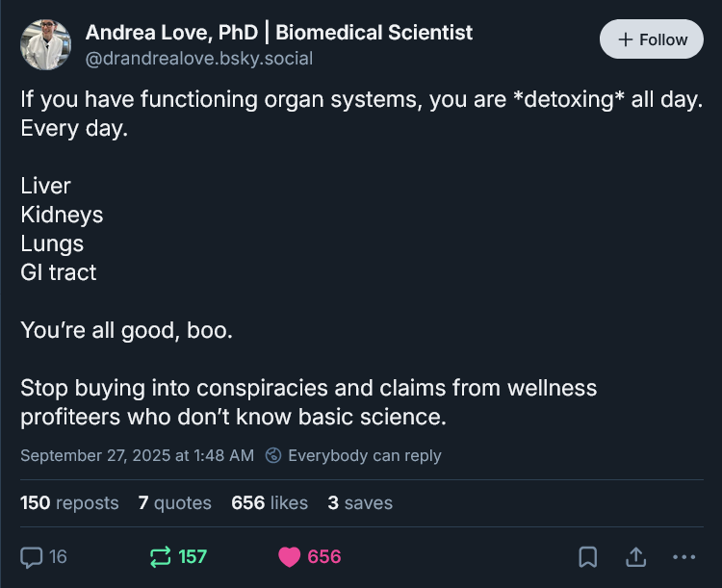The image size is (722, 588).
Task: Unlike the post via pink heart
Action: pos(289,556)
